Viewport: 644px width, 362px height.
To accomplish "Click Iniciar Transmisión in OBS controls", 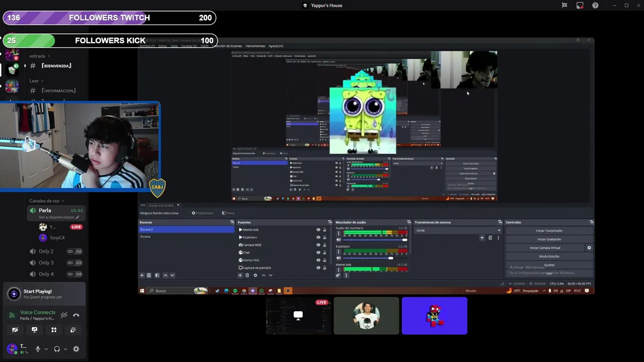I will tap(549, 231).
